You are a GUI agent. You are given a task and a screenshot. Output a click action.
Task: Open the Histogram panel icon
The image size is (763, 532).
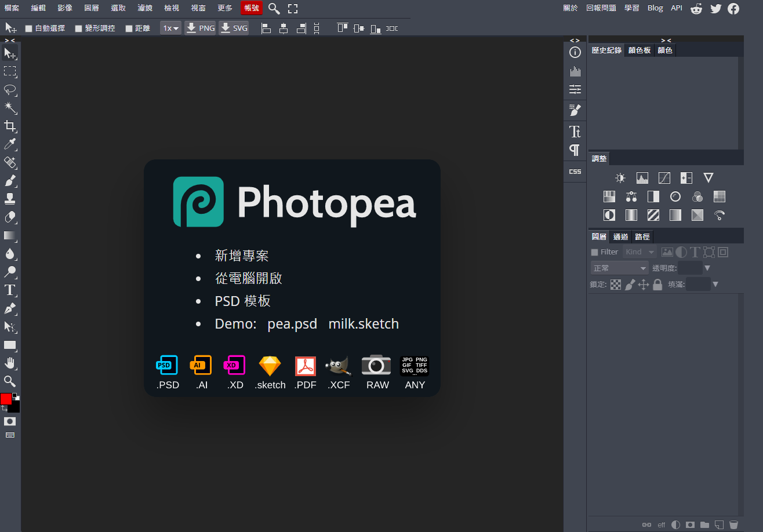575,71
